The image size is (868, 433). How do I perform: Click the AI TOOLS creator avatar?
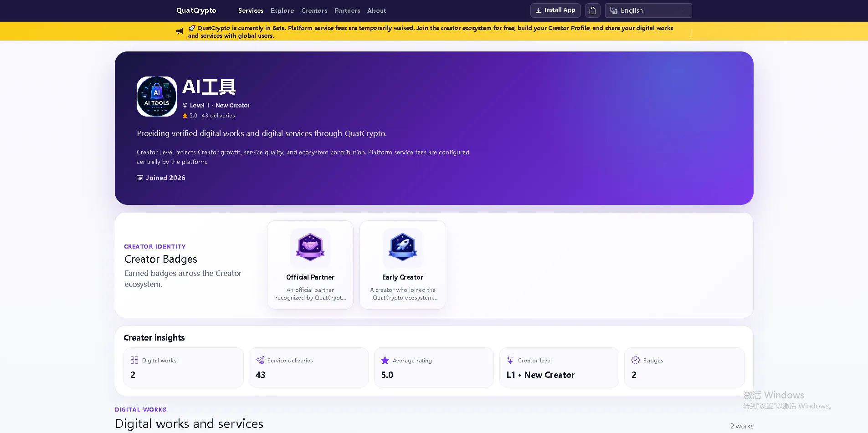point(157,97)
